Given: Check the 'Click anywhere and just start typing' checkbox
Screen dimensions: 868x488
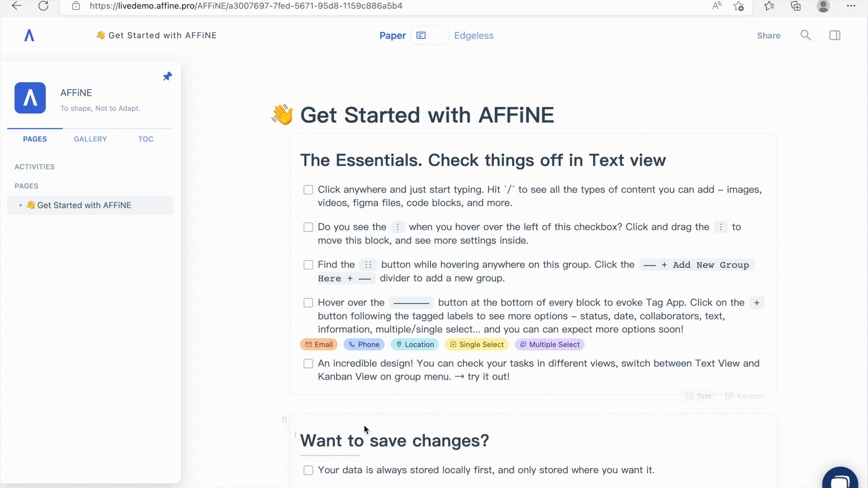Looking at the screenshot, I should [308, 190].
